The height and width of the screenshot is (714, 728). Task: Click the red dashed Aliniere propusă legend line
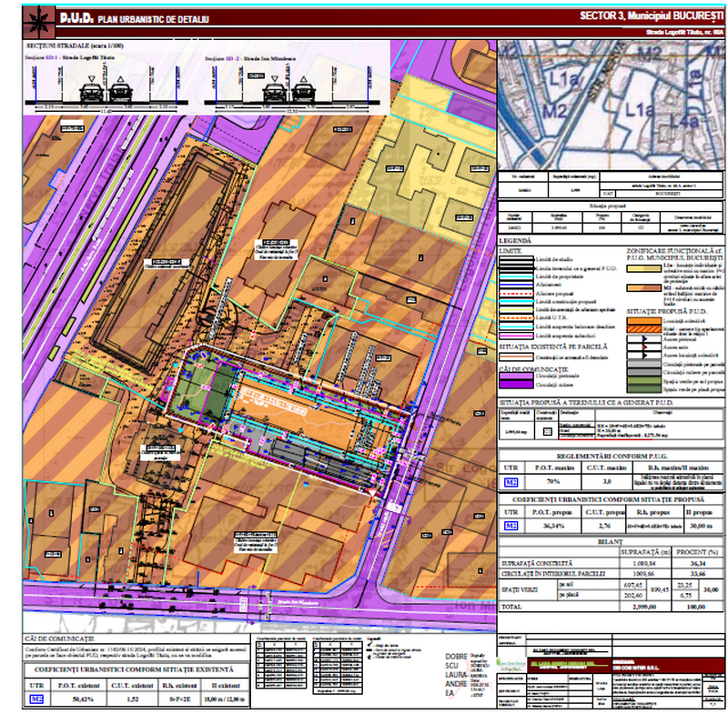pos(516,294)
